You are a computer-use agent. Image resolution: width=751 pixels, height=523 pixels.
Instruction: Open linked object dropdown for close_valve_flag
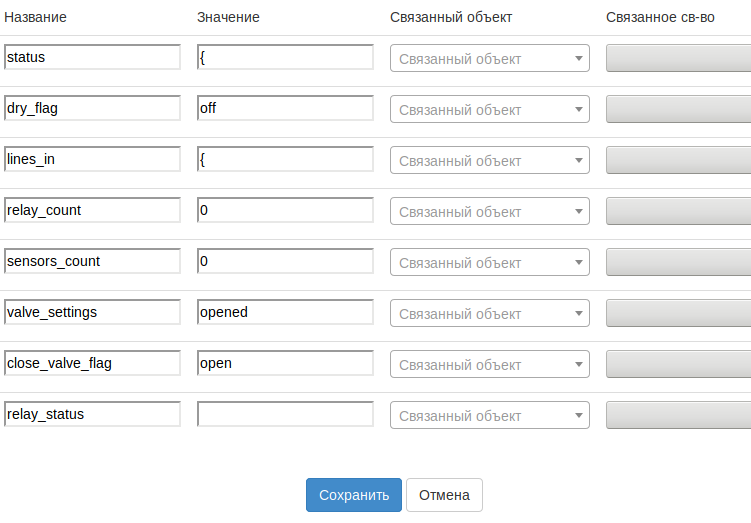489,365
